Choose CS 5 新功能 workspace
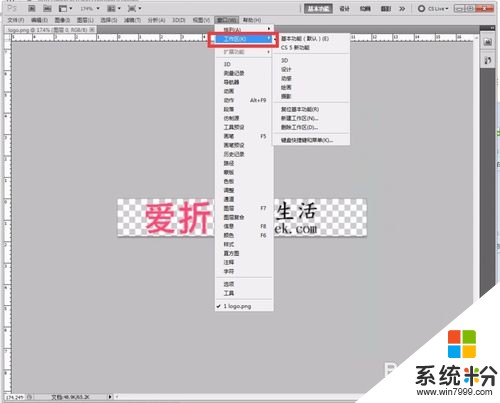500x403 pixels. (311, 48)
